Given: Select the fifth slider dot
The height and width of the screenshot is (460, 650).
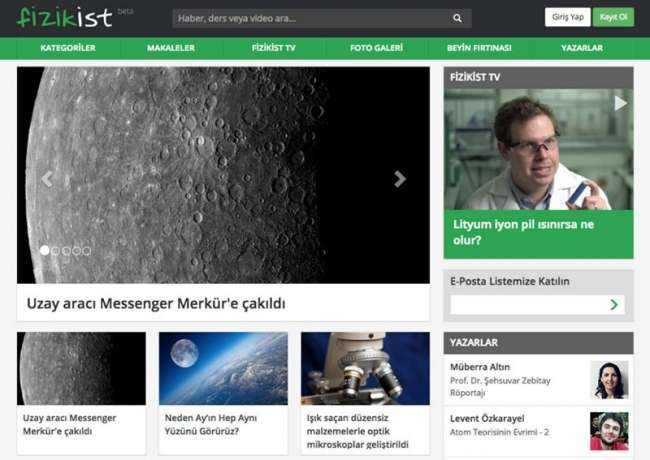Looking at the screenshot, I should (87, 251).
